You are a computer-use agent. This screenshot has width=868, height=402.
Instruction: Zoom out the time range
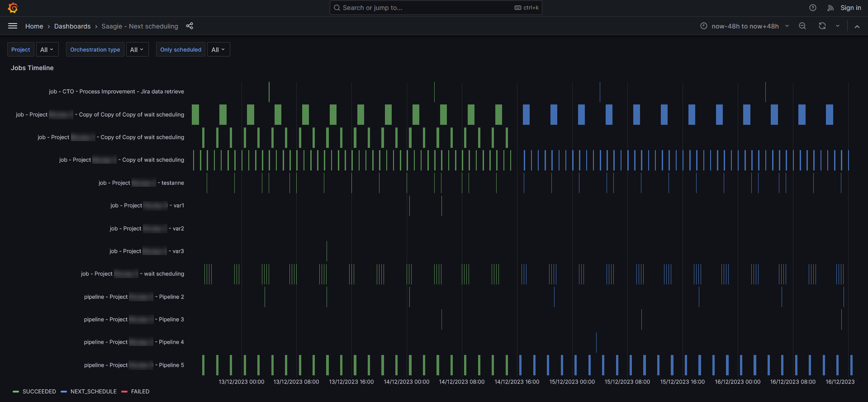tap(802, 26)
